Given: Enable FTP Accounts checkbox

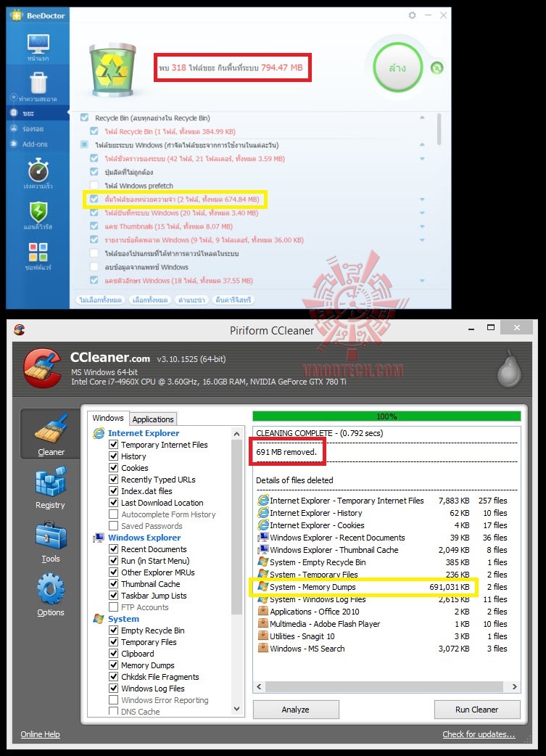Looking at the screenshot, I should [114, 607].
